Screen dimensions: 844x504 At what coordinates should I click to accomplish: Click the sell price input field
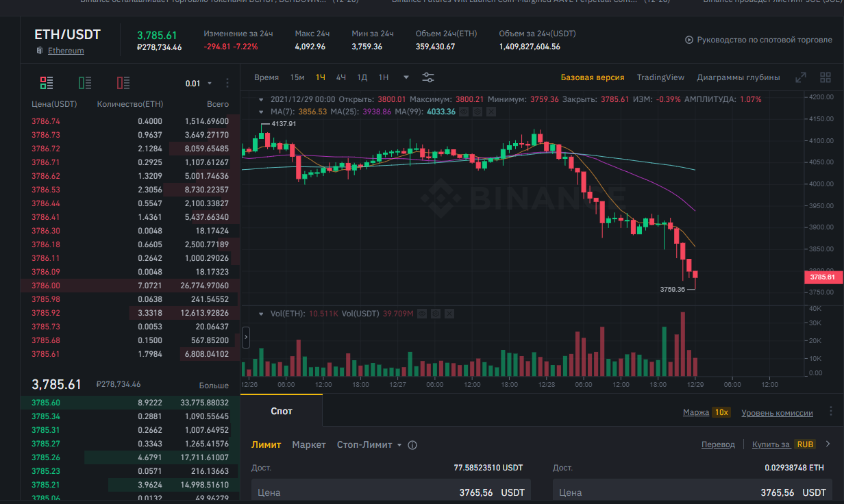click(x=693, y=491)
